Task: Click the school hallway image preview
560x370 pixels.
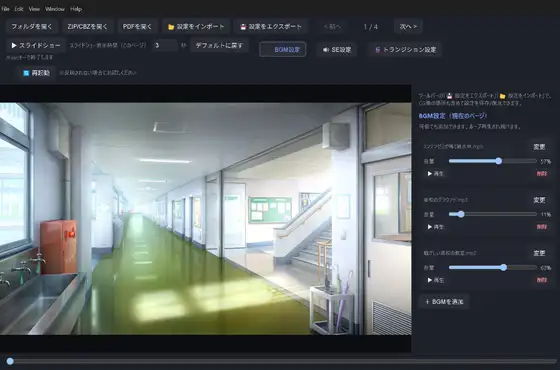Action: [x=205, y=219]
